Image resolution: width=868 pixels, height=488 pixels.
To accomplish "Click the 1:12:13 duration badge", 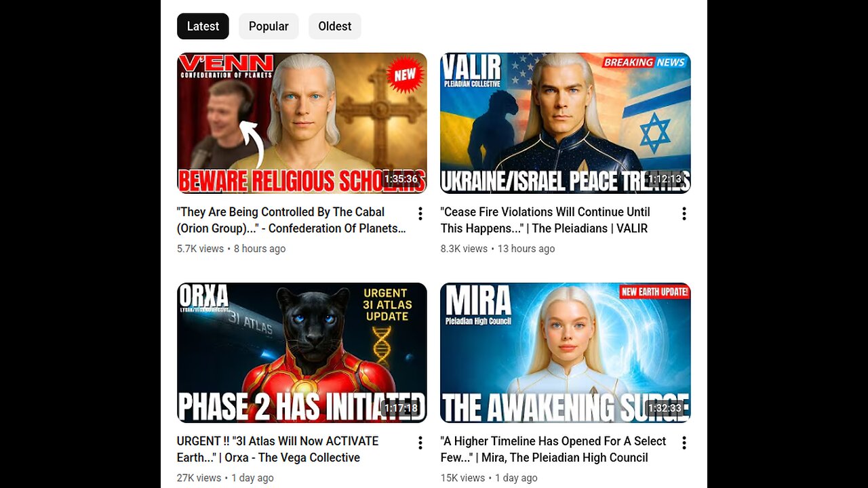I will pyautogui.click(x=665, y=180).
